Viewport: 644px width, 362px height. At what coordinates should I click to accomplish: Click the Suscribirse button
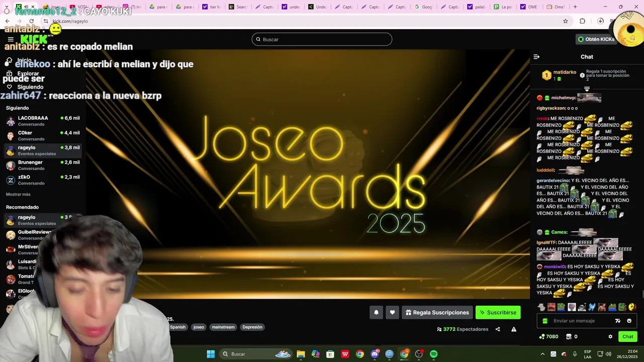pos(498,312)
